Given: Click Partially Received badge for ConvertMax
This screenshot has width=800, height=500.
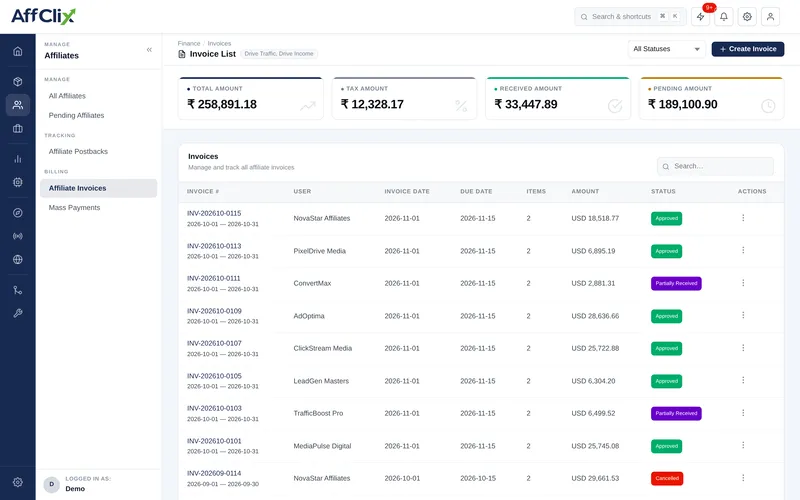Looking at the screenshot, I should click(676, 283).
